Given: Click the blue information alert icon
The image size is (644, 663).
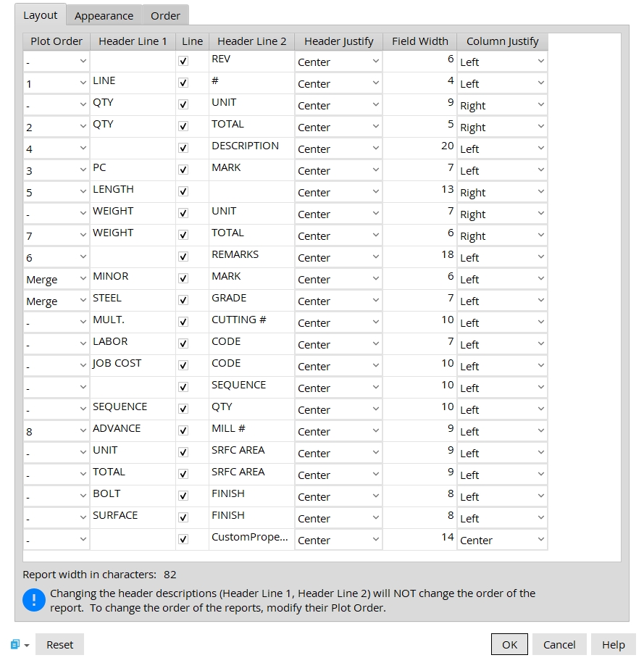Looking at the screenshot, I should [34, 600].
